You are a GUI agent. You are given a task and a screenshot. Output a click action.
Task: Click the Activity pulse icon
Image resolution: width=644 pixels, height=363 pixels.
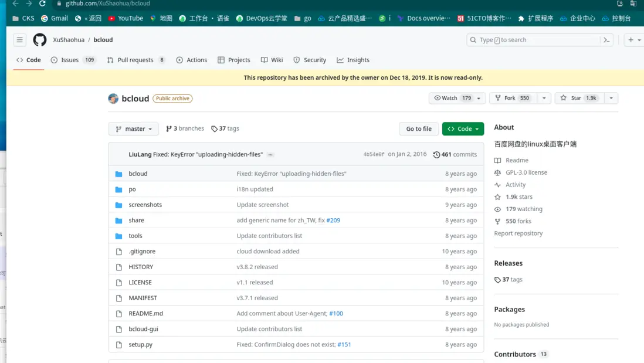[x=497, y=185]
